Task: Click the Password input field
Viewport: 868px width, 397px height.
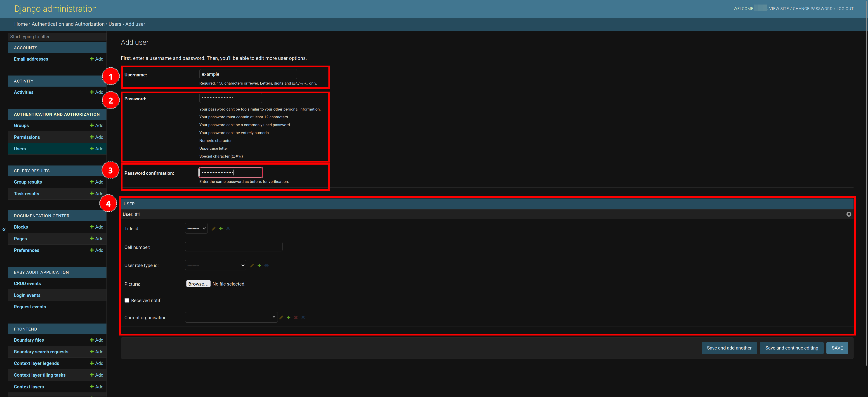Action: (x=231, y=98)
